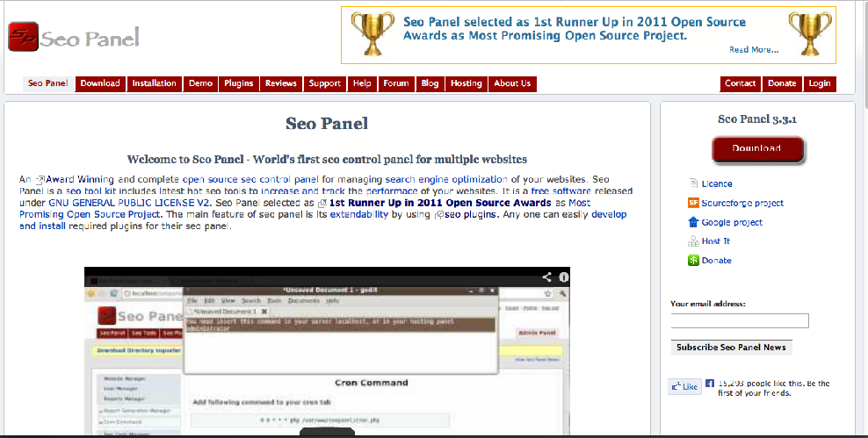Open the Demo menu item
This screenshot has width=868, height=438.
[200, 83]
